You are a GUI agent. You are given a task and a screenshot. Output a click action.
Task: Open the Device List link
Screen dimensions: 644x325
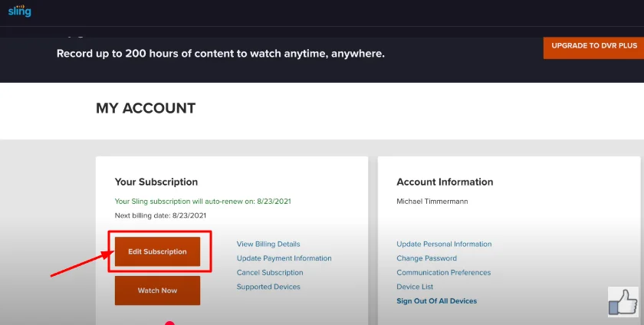415,287
